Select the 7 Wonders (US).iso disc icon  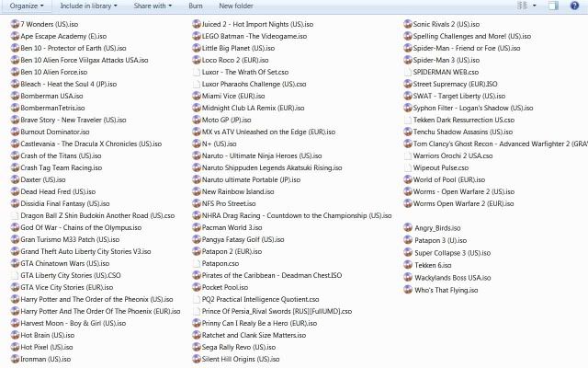click(x=15, y=24)
